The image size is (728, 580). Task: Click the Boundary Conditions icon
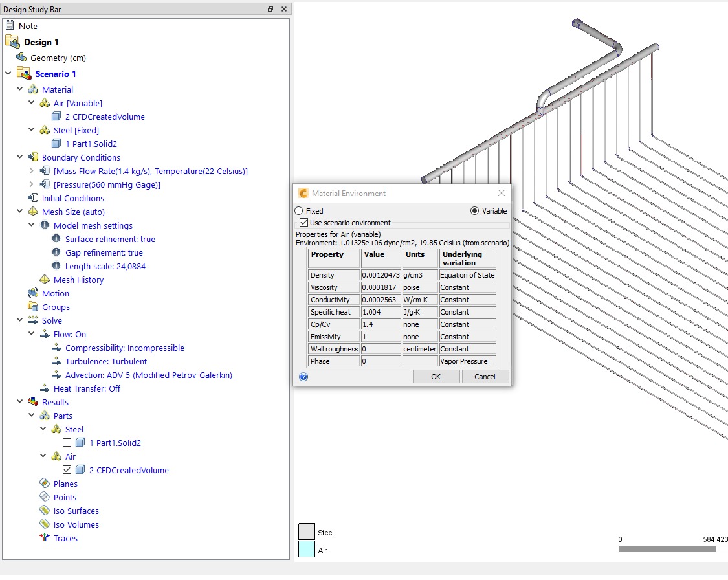pos(33,157)
